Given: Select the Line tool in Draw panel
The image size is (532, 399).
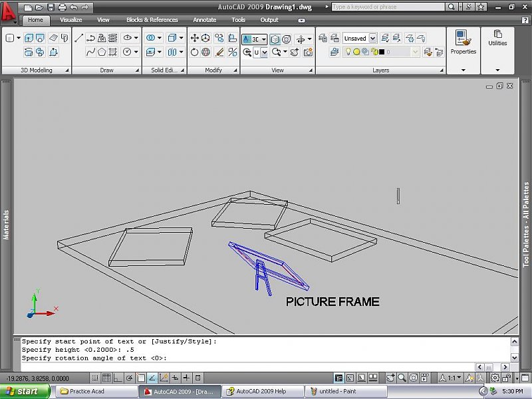Looking at the screenshot, I should [x=78, y=38].
